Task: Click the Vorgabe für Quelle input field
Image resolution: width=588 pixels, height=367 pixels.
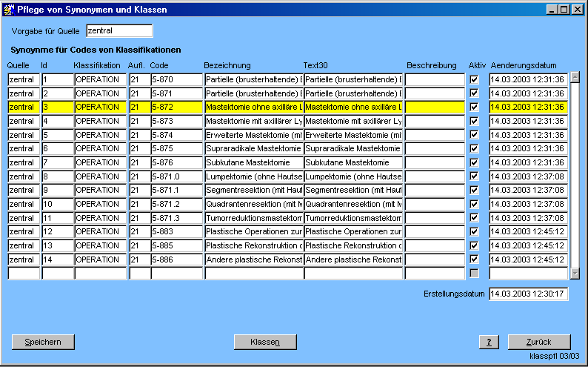Action: pos(118,31)
